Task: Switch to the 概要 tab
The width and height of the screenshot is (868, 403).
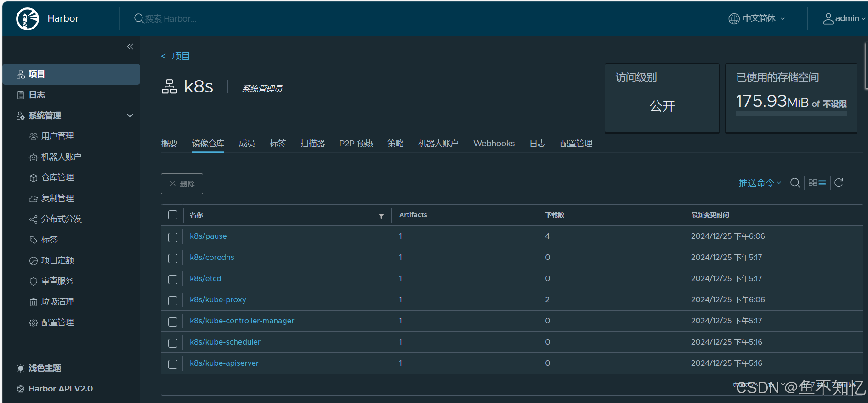Action: point(169,144)
